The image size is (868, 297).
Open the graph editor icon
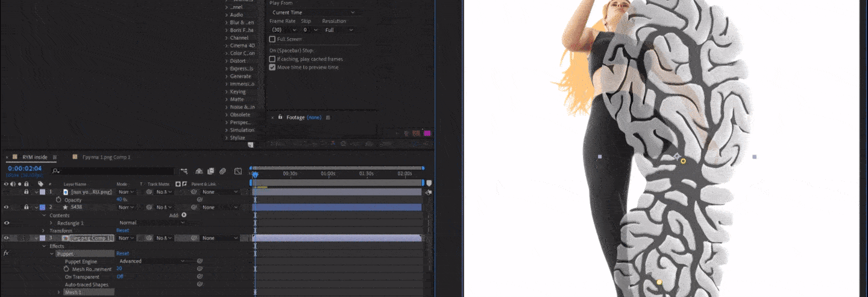coord(238,171)
